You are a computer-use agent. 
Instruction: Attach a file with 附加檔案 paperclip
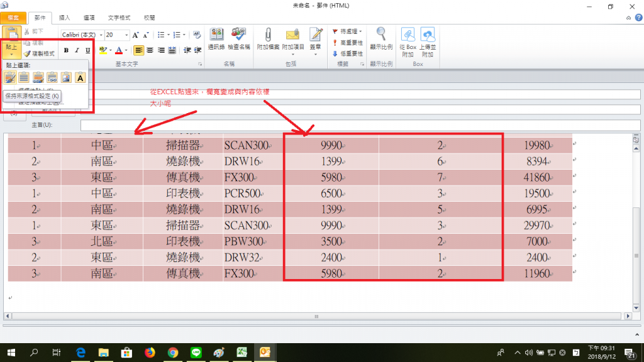(x=268, y=39)
